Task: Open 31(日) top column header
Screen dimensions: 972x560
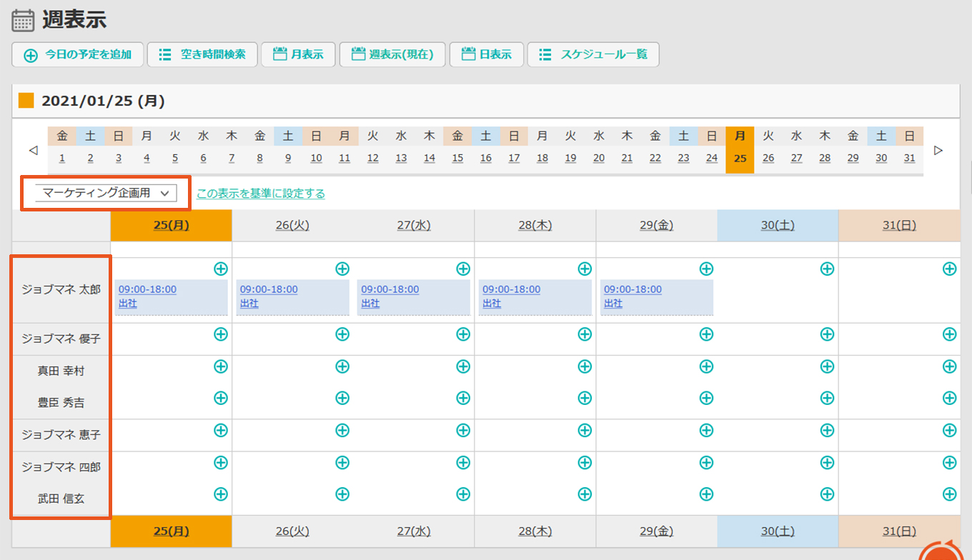Action: 899,226
